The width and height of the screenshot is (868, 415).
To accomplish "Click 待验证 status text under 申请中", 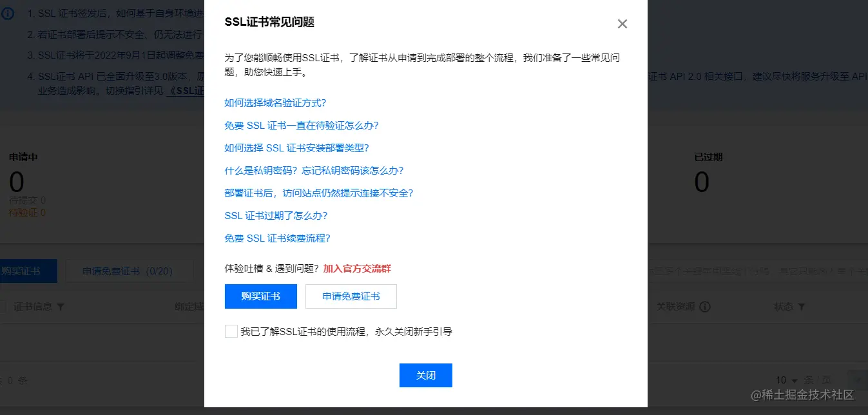I will click(x=27, y=213).
